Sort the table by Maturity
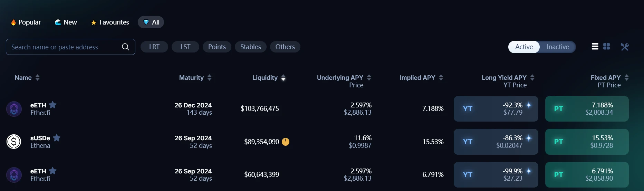The image size is (644, 191). (195, 78)
